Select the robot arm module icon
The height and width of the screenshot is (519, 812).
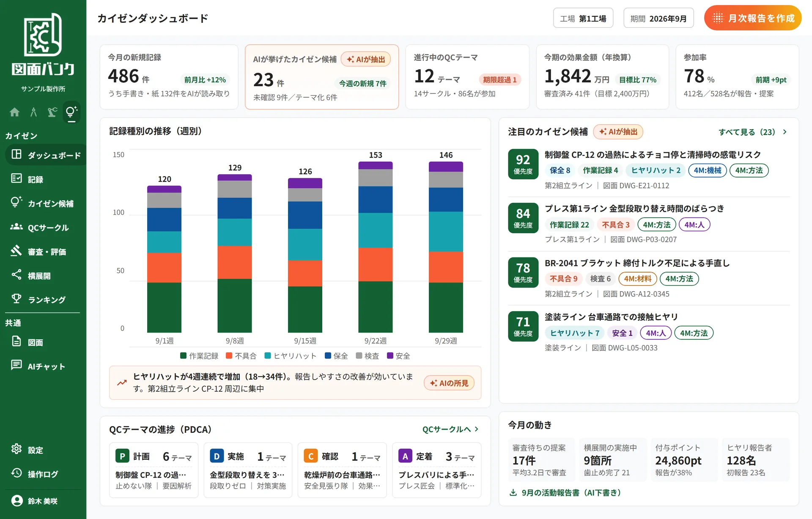coord(52,112)
